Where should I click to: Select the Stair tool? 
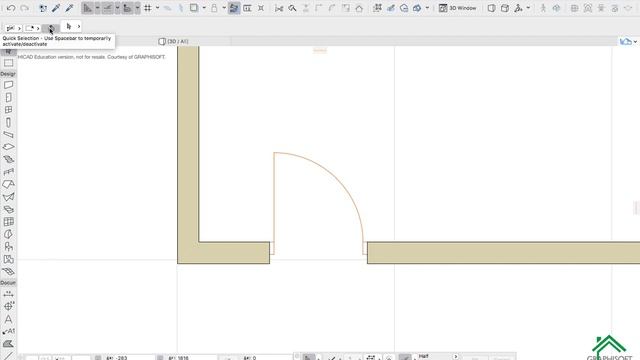[x=8, y=160]
